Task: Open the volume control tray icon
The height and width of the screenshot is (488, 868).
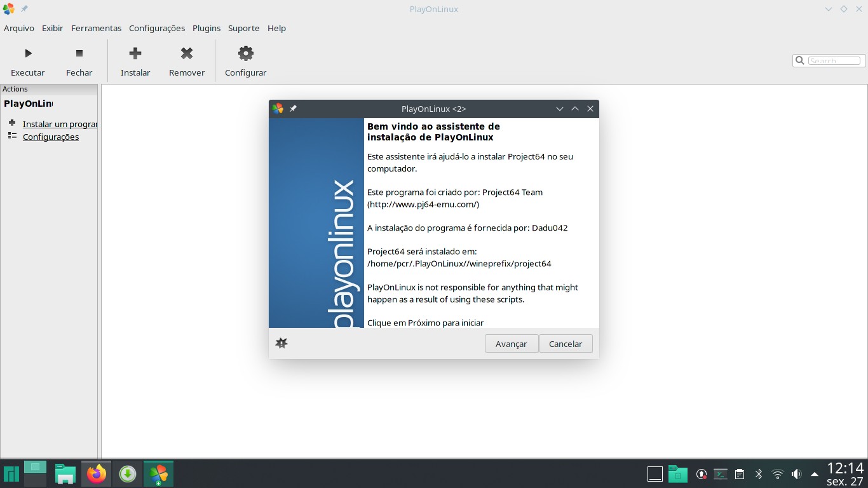Action: coord(796,474)
